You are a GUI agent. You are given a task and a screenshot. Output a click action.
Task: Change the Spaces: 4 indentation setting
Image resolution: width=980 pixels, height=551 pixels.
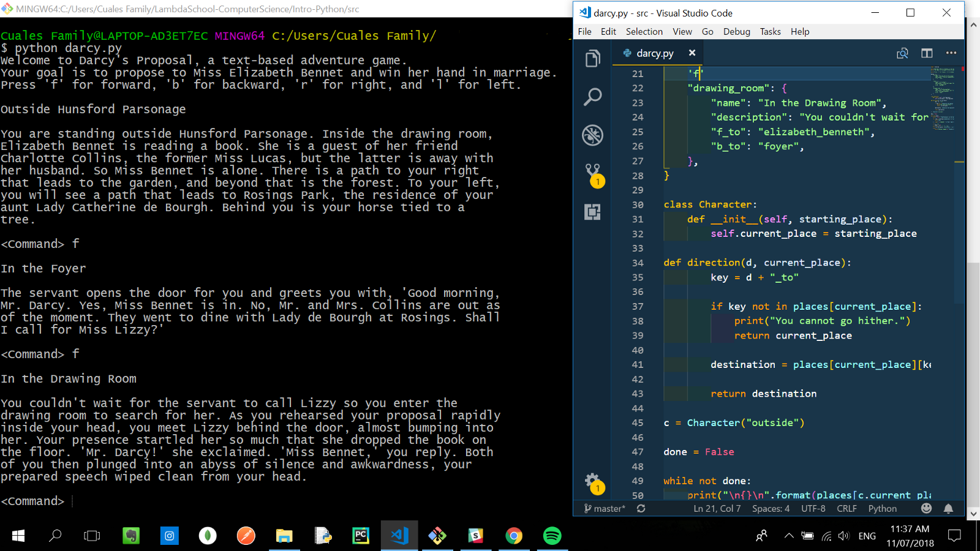coord(771,509)
